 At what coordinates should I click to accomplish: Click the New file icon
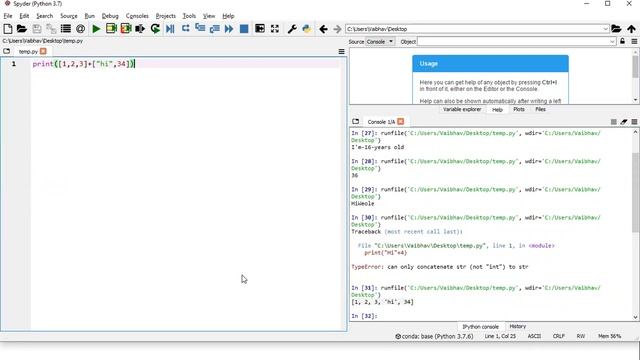(7, 29)
